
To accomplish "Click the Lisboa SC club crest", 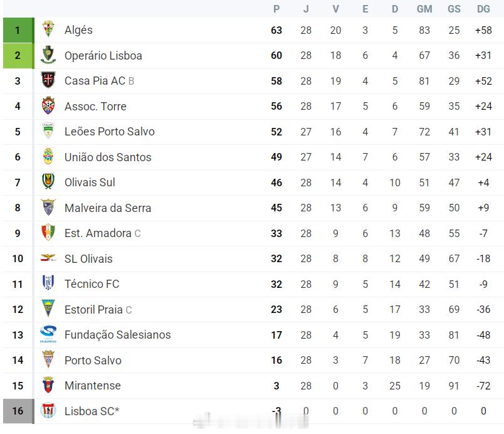I will pos(48,411).
